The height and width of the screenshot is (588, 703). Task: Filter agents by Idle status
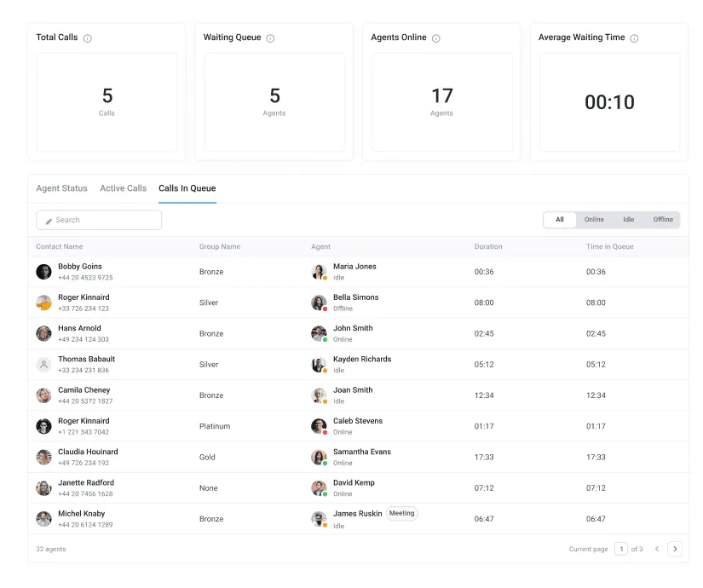(x=628, y=219)
